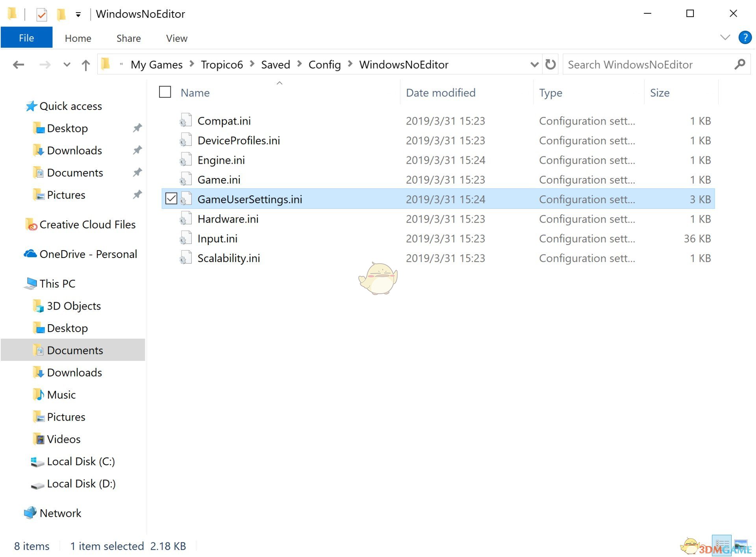Open Documents under This PC
This screenshot has width=756, height=557.
coord(75,351)
